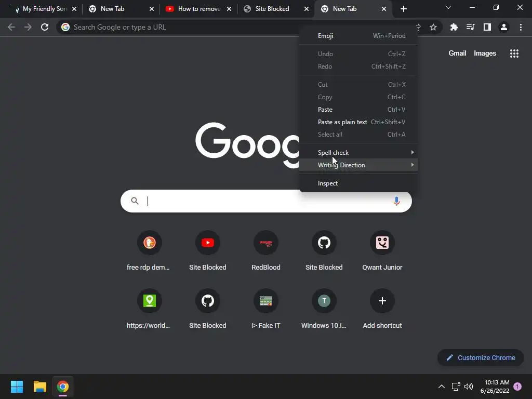Select Paste in the context menu
Screen dimensions: 532x399
pyautogui.click(x=358, y=110)
